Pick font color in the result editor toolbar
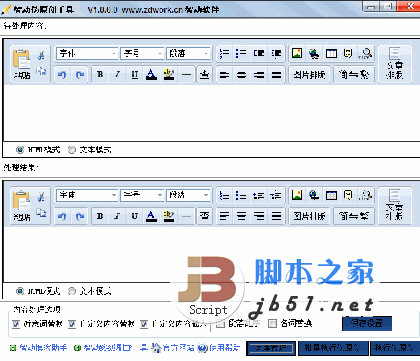Screen dimensions: 420x361 coord(152,216)
